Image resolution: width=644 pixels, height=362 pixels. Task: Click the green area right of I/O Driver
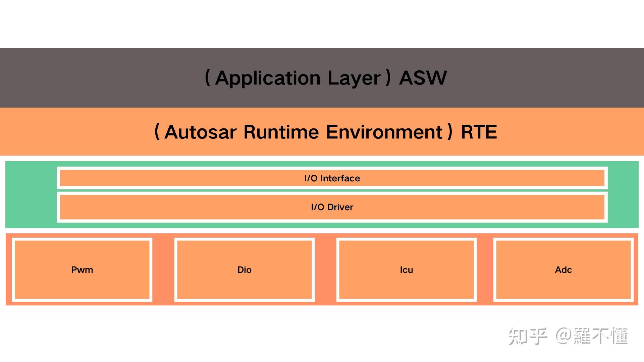point(623,207)
